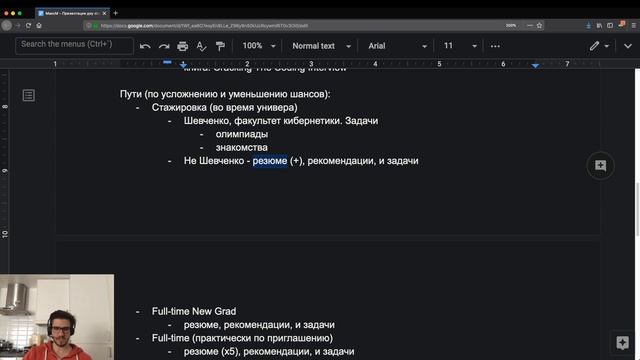The image size is (640, 360).
Task: Click the word олимпиады
Action: pyautogui.click(x=242, y=134)
